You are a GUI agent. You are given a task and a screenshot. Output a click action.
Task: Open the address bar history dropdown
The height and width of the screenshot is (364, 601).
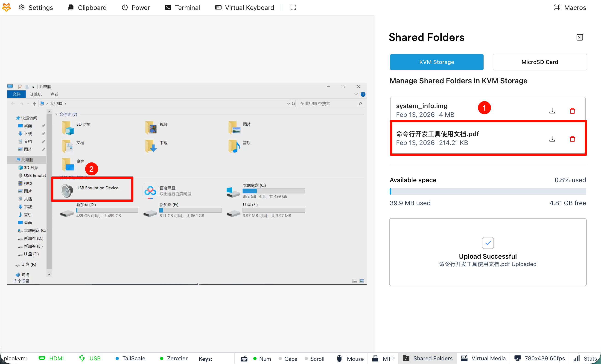288,104
